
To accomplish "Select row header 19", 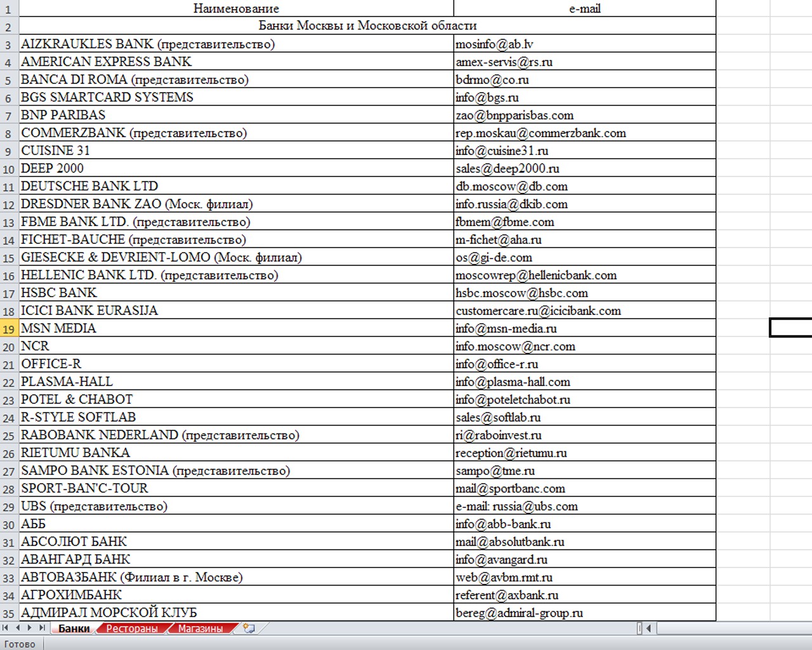I will click(x=9, y=329).
